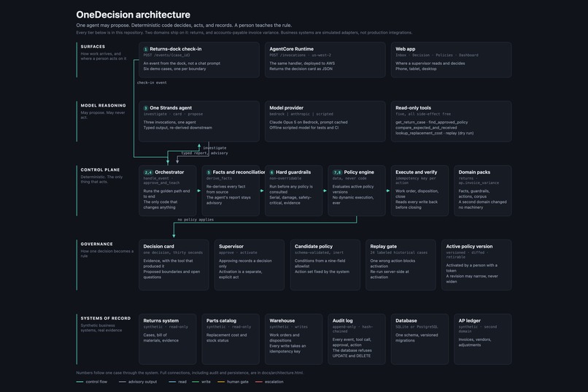Click the 'investigate' arrow label
Screen dimensions: 588x392
(214, 147)
